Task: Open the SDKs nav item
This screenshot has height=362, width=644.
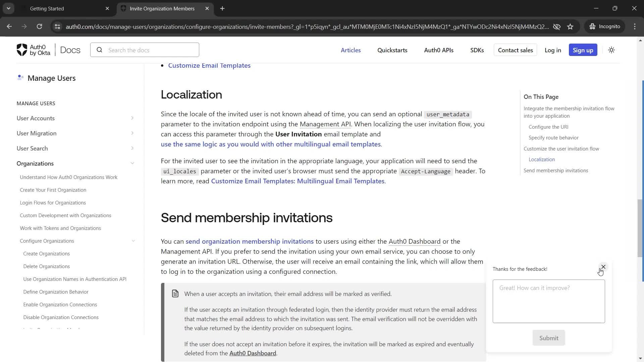Action: (x=477, y=50)
